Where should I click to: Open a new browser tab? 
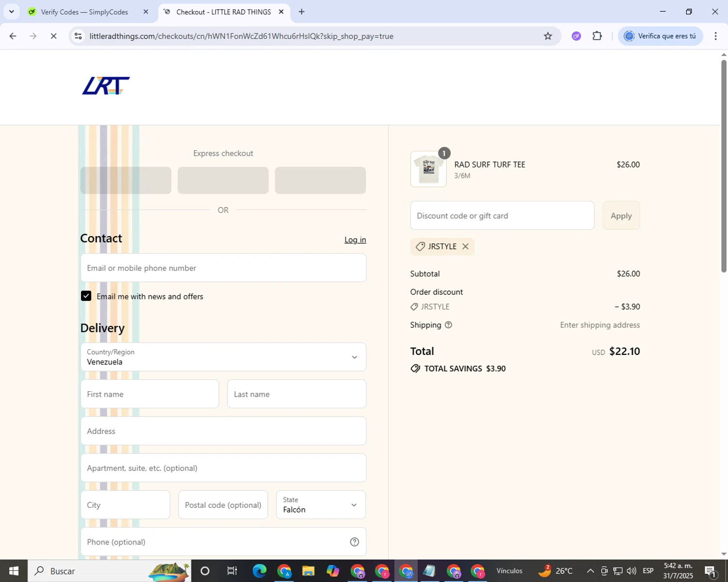[302, 12]
